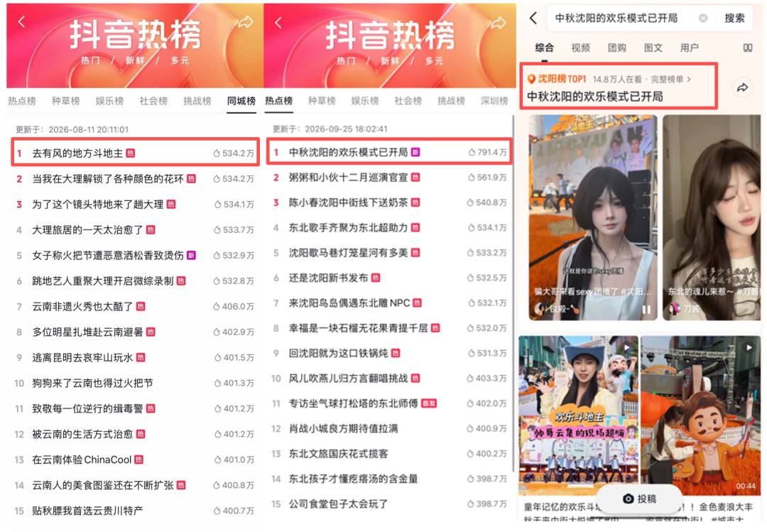767x532 pixels.
Task: Open the 沈阳榜 TOP1 topic title
Action: pos(595,97)
